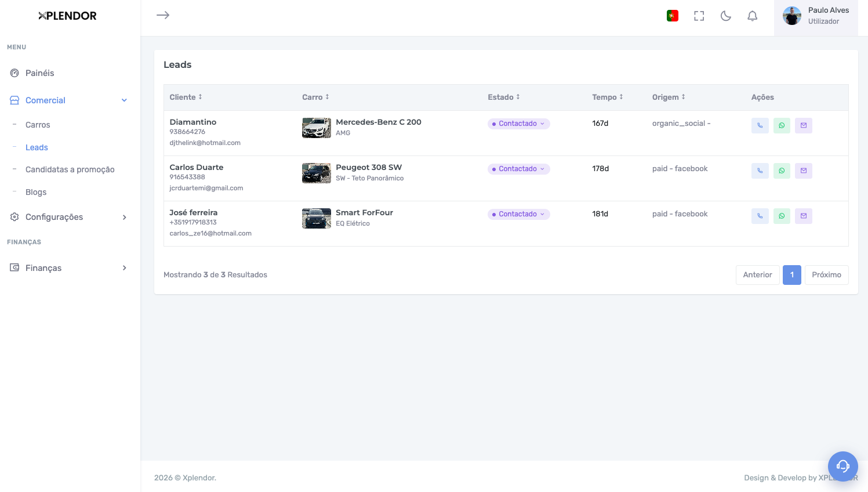Open the Estado dropdown for José ferreira
The image size is (868, 492).
pos(518,214)
